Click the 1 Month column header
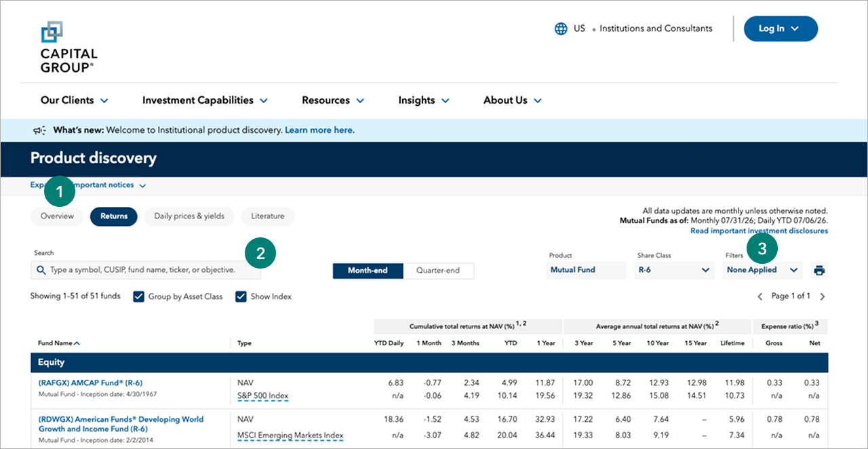The image size is (868, 449). pos(429,343)
